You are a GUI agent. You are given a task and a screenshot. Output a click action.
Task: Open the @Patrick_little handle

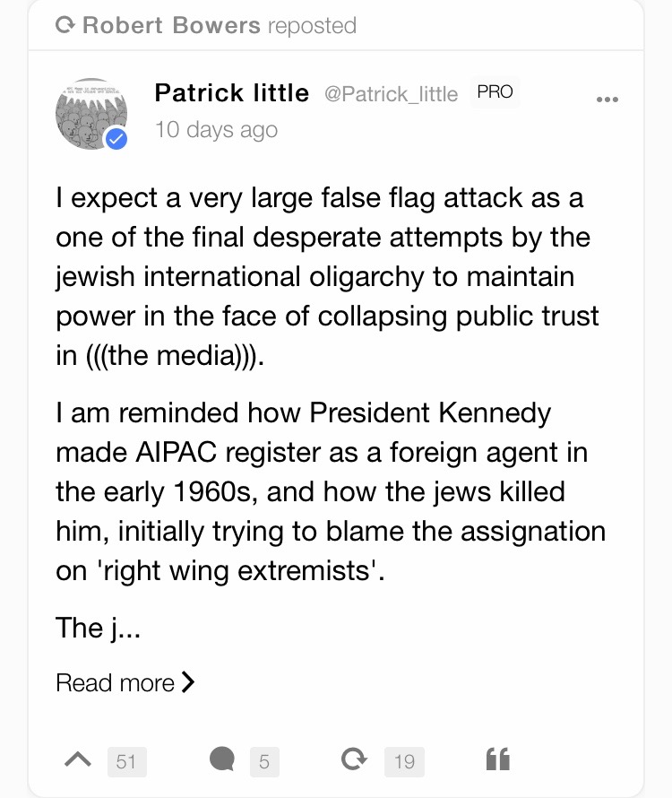coord(392,94)
